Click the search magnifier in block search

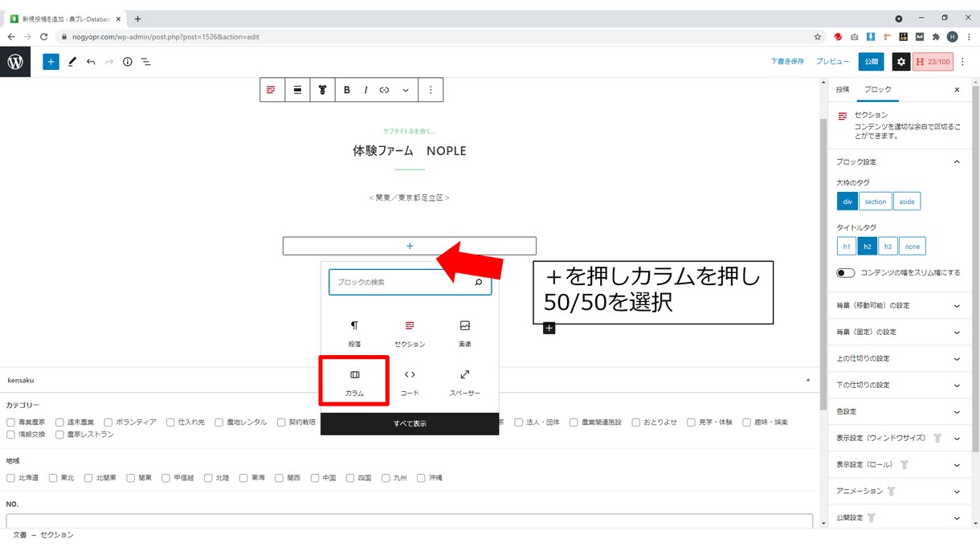(x=479, y=282)
